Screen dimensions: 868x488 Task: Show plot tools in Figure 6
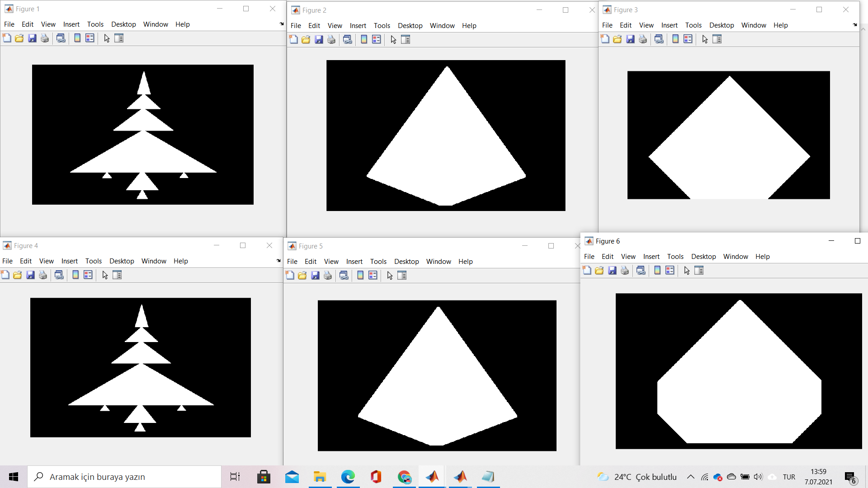[x=700, y=270]
